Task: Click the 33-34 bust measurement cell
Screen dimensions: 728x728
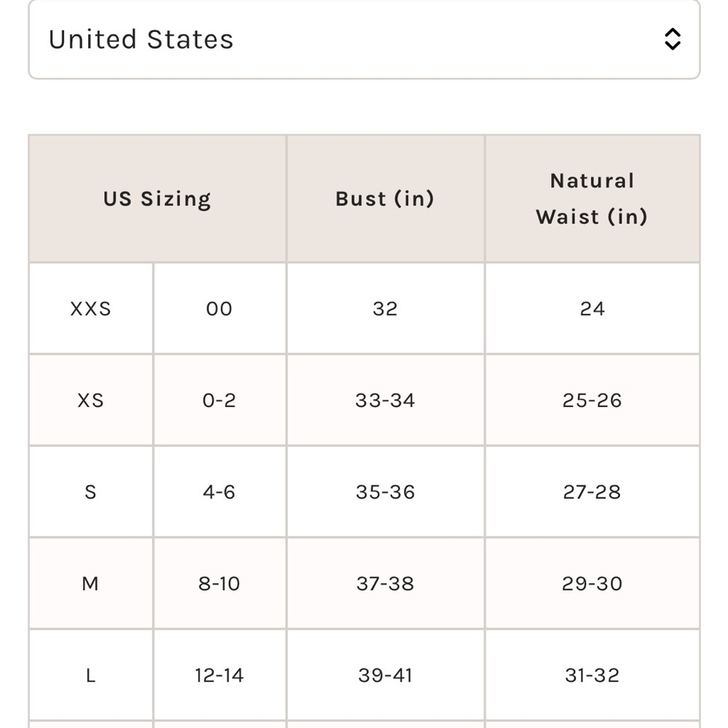Action: pos(385,400)
